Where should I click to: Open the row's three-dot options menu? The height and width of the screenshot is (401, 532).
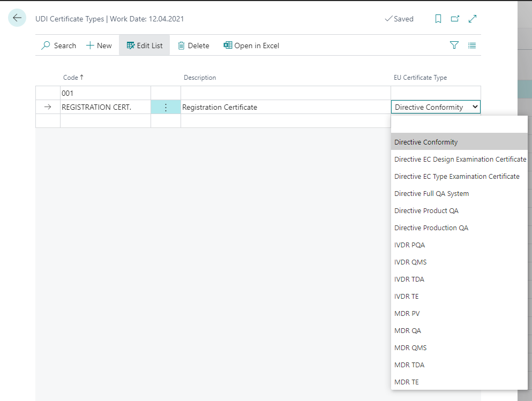click(166, 107)
